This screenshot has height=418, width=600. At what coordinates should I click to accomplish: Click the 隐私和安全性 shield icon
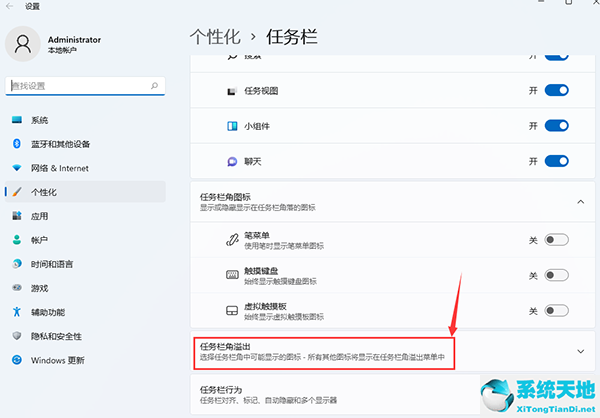coord(16,336)
